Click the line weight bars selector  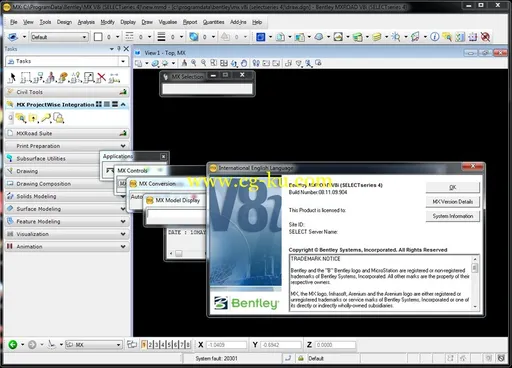tap(161, 37)
